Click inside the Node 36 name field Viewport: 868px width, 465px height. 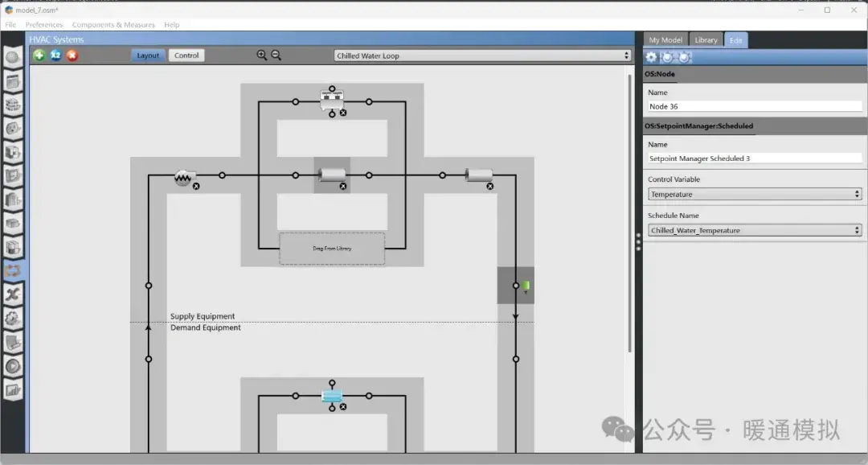753,105
